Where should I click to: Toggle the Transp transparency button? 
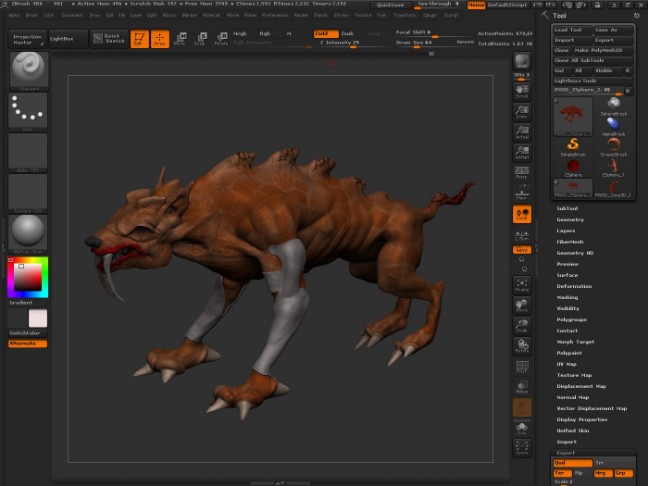click(522, 387)
